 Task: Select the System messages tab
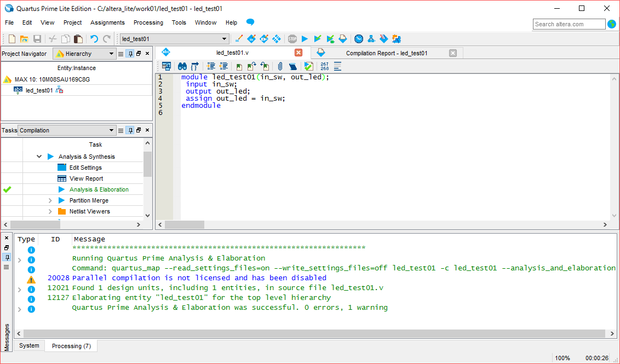[29, 346]
